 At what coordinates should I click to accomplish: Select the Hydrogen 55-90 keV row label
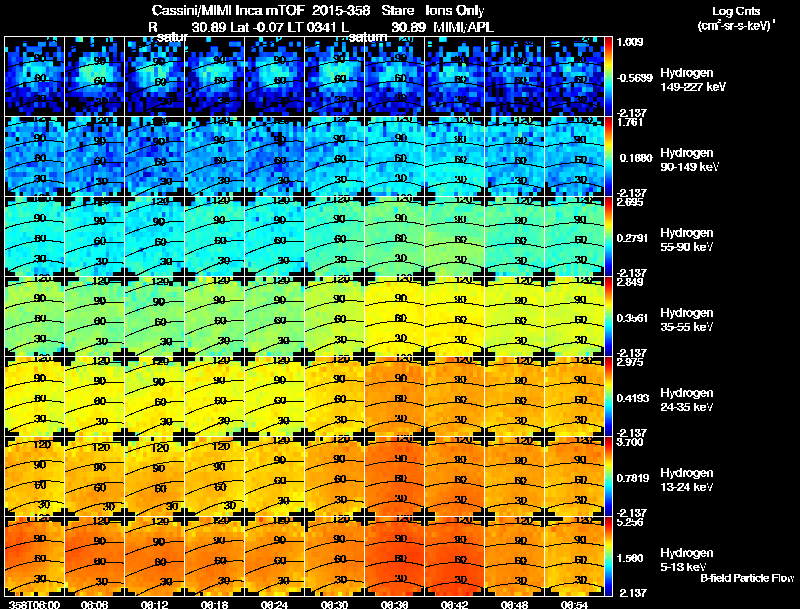click(686, 240)
